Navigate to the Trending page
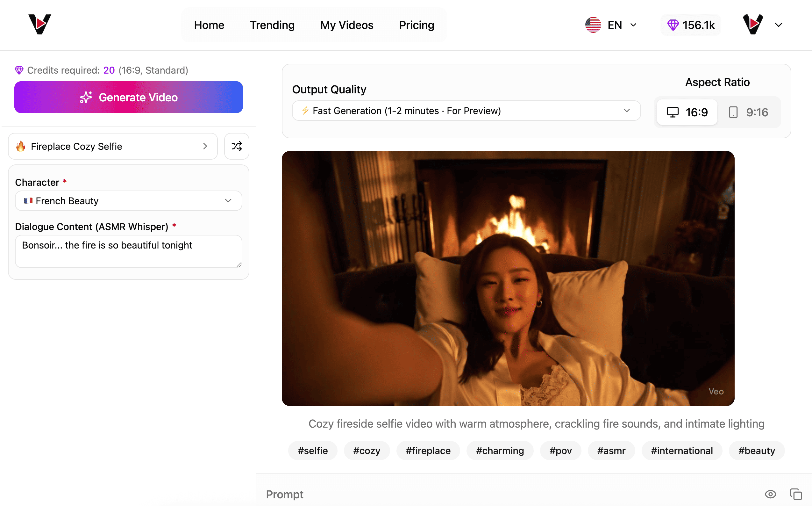The width and height of the screenshot is (812, 506). click(272, 25)
